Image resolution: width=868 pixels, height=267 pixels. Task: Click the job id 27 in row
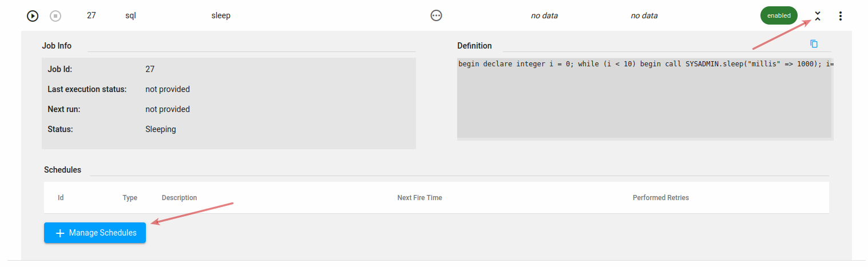point(92,16)
